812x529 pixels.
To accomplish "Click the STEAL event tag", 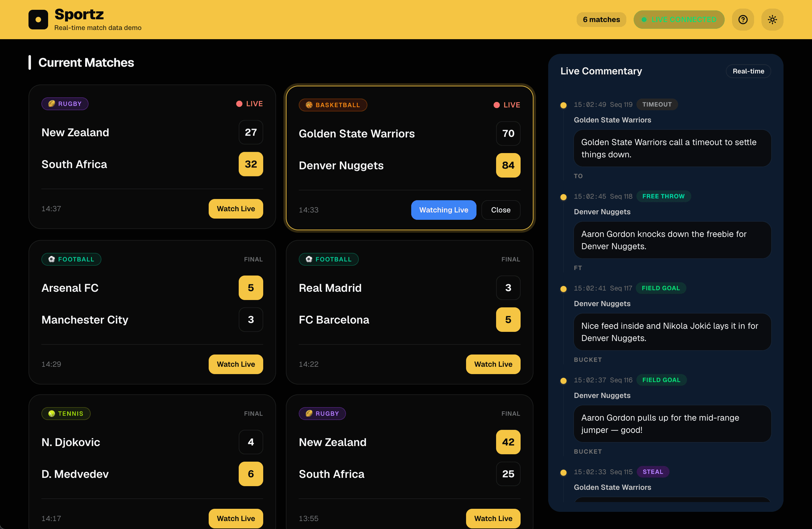I will [653, 472].
